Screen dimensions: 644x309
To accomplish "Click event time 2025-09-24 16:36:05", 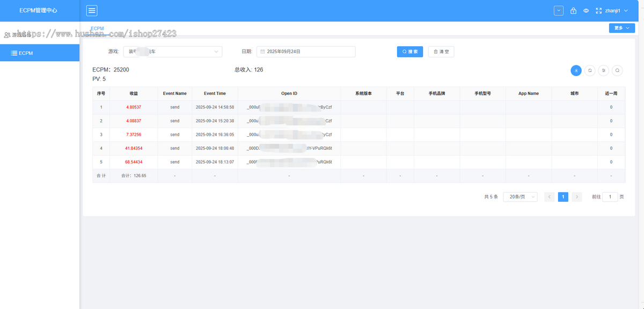I will click(x=215, y=135).
